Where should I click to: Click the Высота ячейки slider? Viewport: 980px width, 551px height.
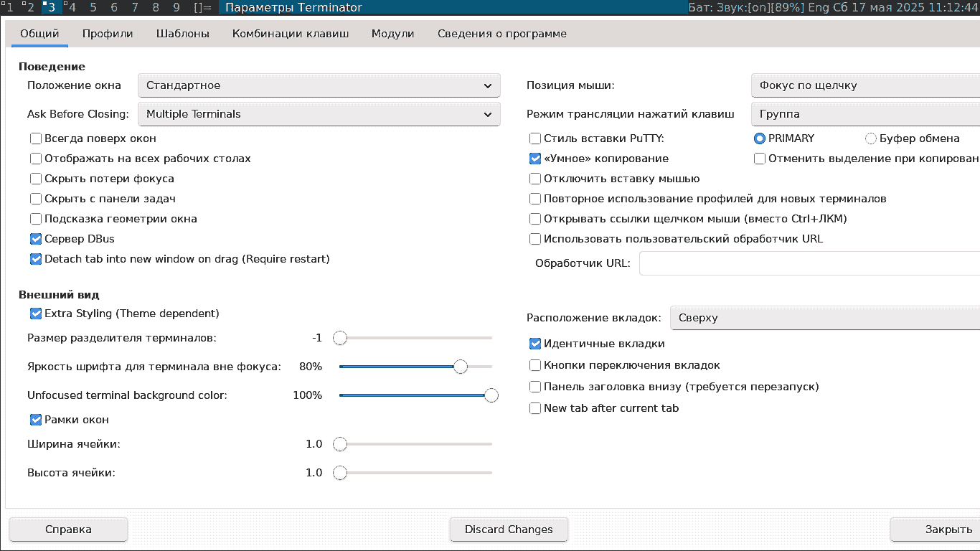pos(415,473)
